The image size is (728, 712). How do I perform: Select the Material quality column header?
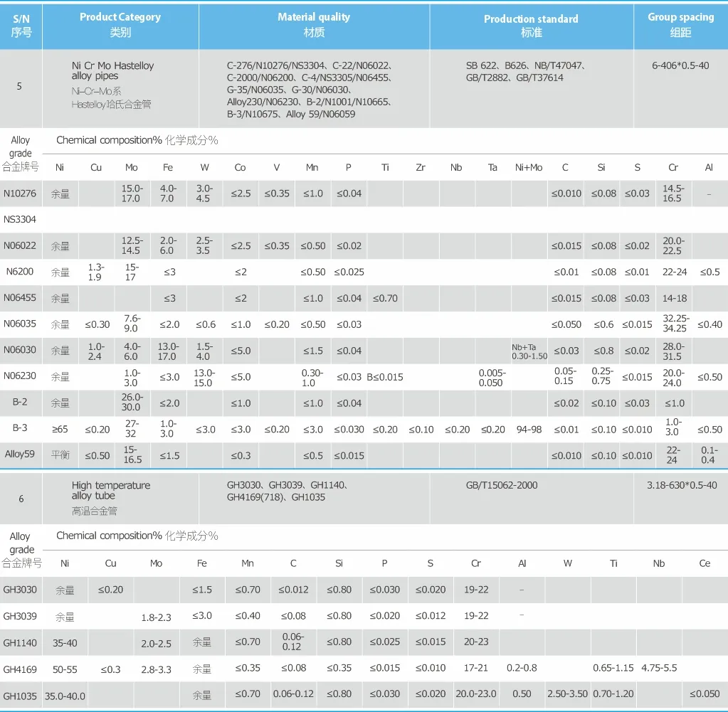(314, 25)
